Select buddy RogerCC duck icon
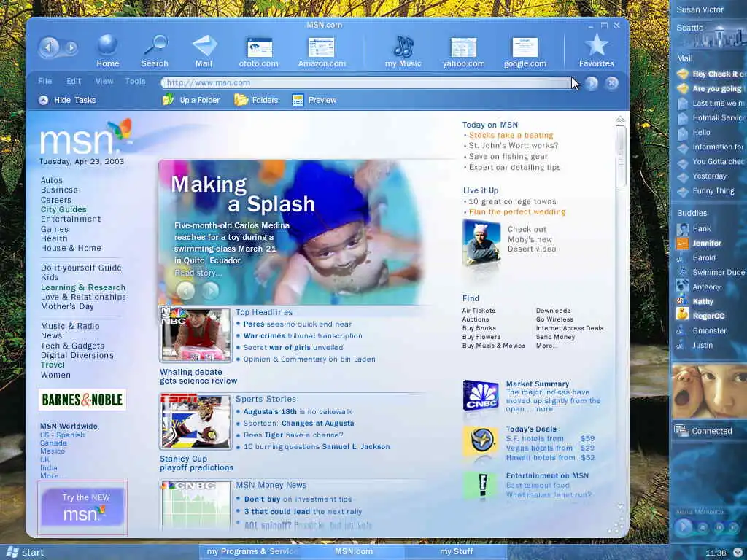The height and width of the screenshot is (560, 747). 683,314
